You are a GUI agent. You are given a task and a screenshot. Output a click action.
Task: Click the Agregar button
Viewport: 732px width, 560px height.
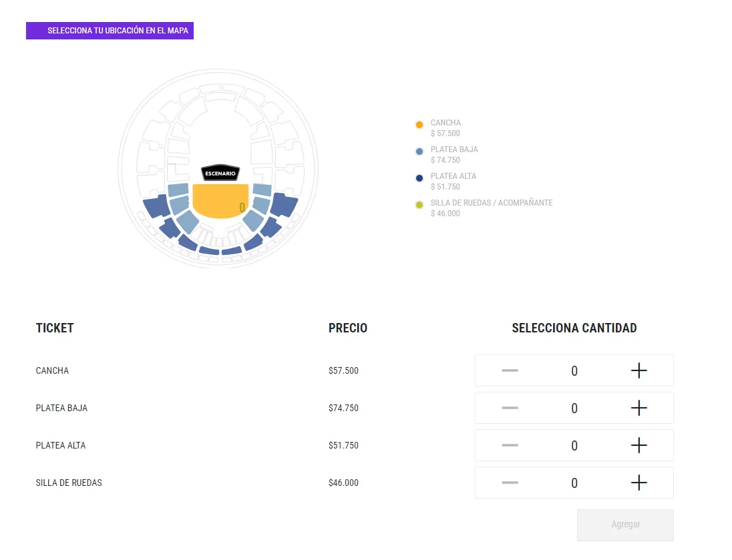click(625, 525)
